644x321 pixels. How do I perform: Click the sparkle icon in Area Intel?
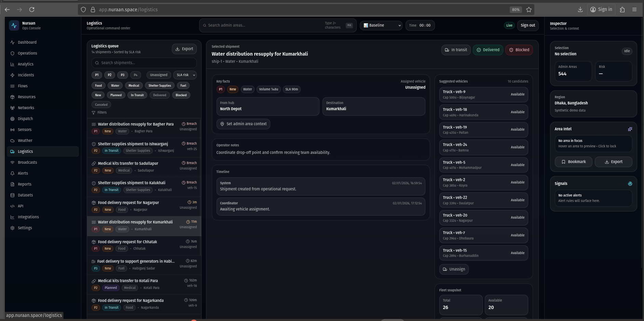tap(630, 129)
